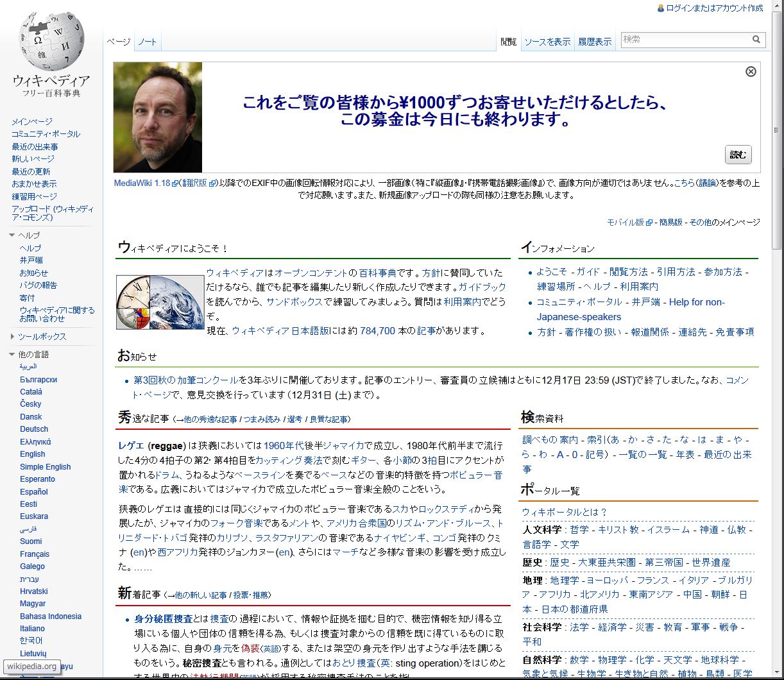Image resolution: width=784 pixels, height=680 pixels.
Task: Select Deutsch language link
Action: 34,429
